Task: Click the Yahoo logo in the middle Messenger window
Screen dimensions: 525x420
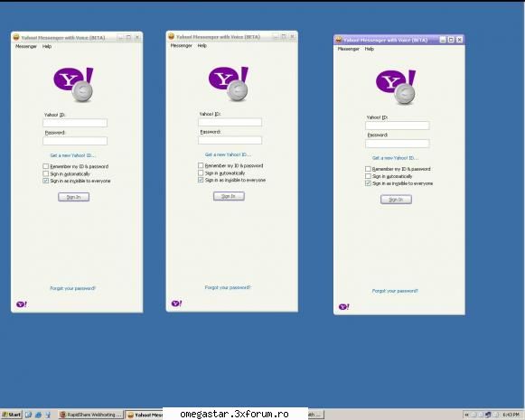Action: 229,84
